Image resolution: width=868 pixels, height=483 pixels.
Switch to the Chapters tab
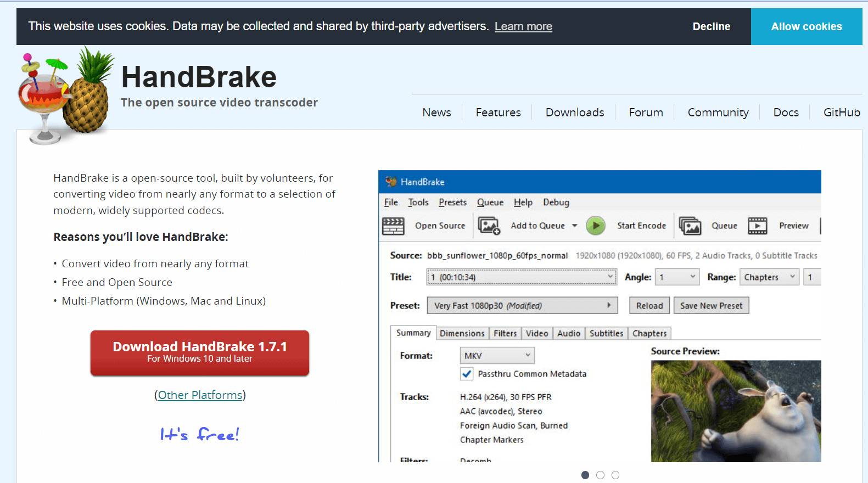click(649, 333)
